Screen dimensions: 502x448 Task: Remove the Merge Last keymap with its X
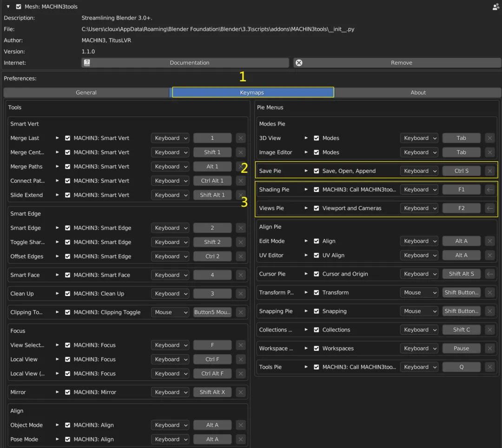pos(240,138)
